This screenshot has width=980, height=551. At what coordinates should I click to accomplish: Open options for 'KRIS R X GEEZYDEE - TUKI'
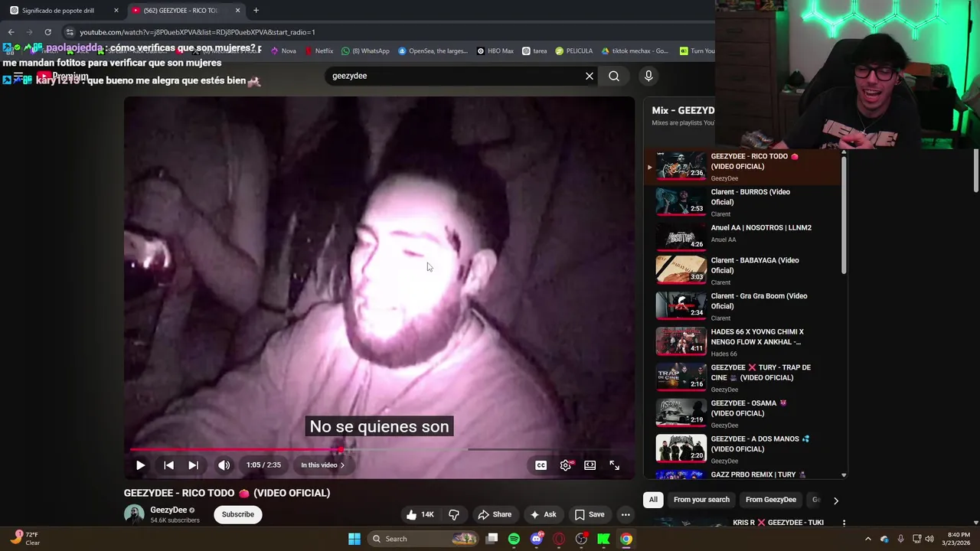(x=844, y=523)
